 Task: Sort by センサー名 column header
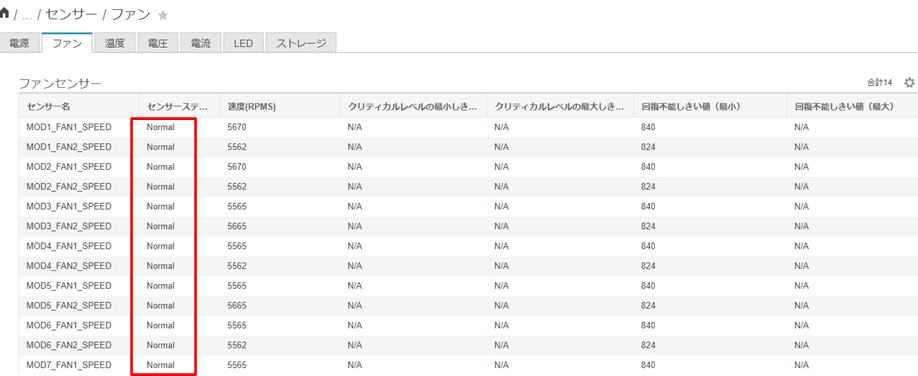click(78, 107)
